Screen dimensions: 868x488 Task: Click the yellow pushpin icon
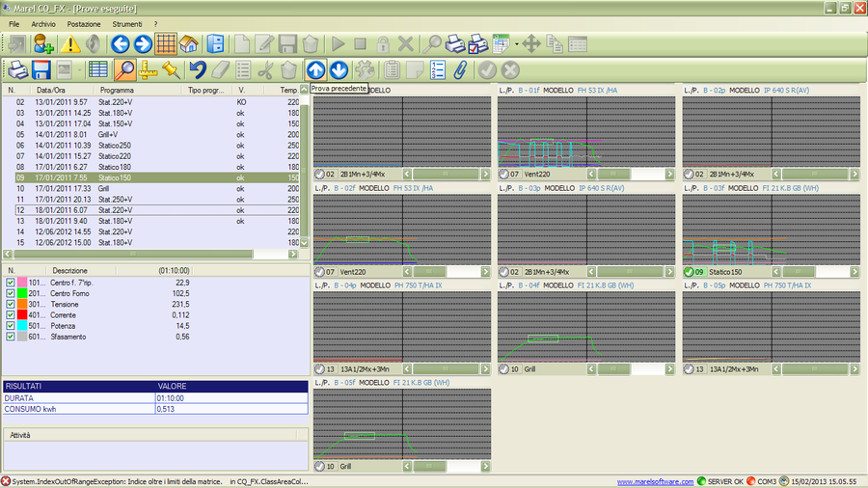(x=171, y=69)
